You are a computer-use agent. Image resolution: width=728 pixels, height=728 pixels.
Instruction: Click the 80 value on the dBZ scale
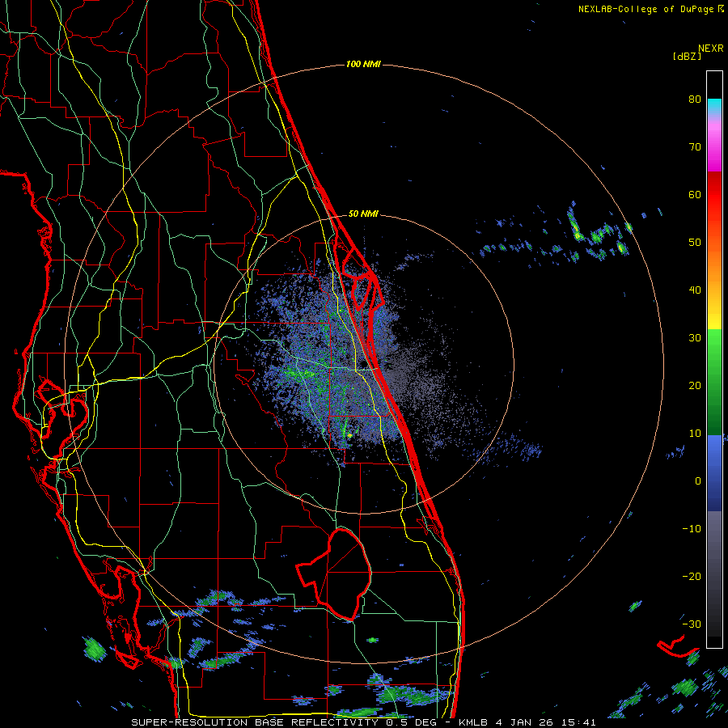pos(695,99)
